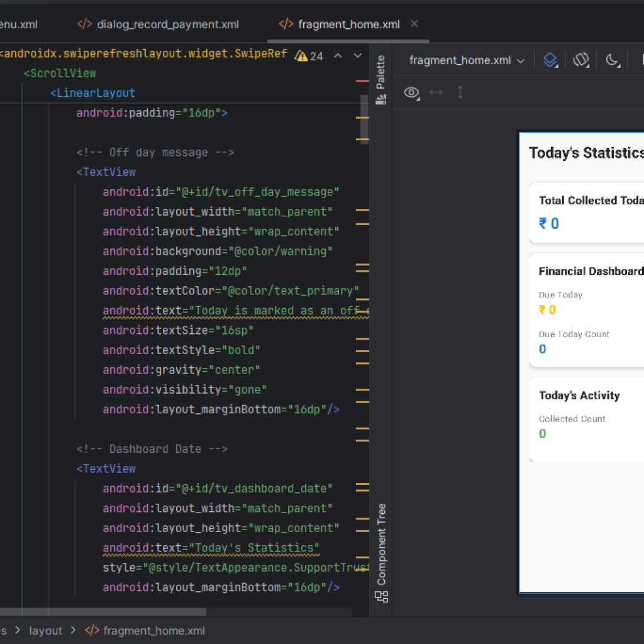Close the fragment_home.xml tab
This screenshot has height=644, width=644.
414,24
